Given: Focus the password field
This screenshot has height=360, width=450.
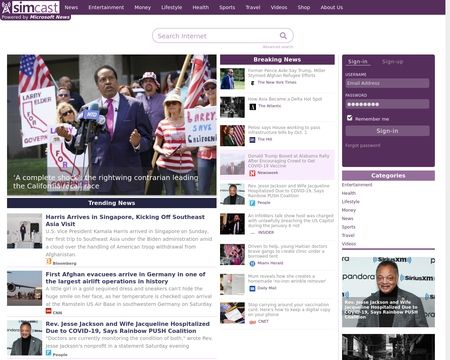Looking at the screenshot, I should [387, 104].
